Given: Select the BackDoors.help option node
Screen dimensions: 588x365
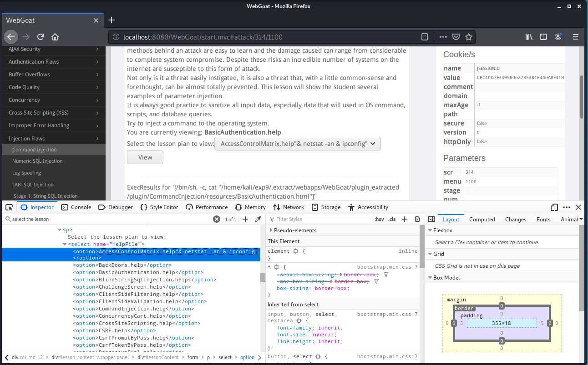Looking at the screenshot, I should (x=122, y=265).
